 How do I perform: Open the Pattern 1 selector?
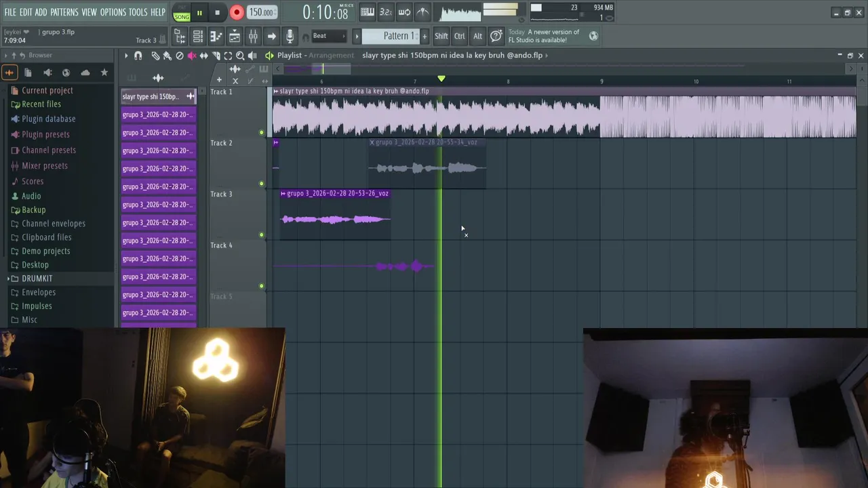[391, 36]
